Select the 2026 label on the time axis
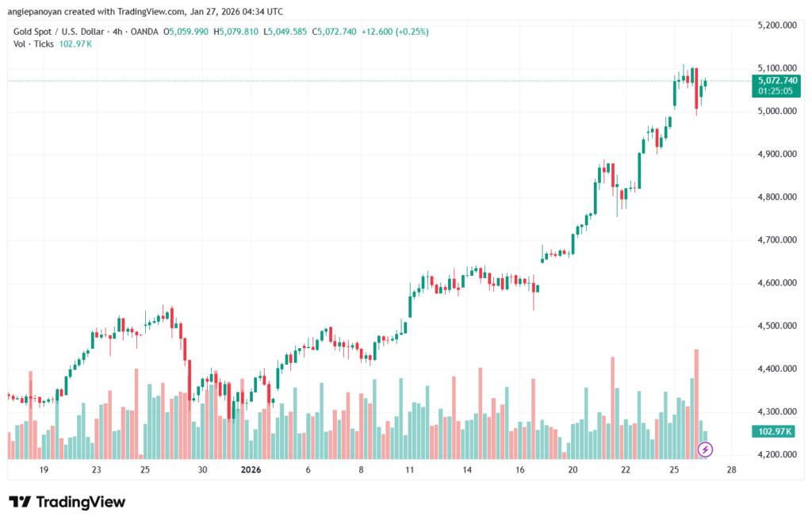The height and width of the screenshot is (524, 812). [x=251, y=470]
